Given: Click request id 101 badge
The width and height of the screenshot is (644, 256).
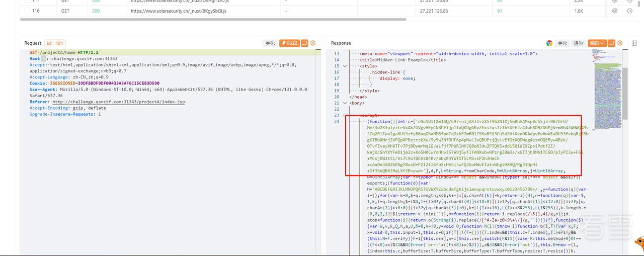Looking at the screenshot, I should (x=55, y=43).
